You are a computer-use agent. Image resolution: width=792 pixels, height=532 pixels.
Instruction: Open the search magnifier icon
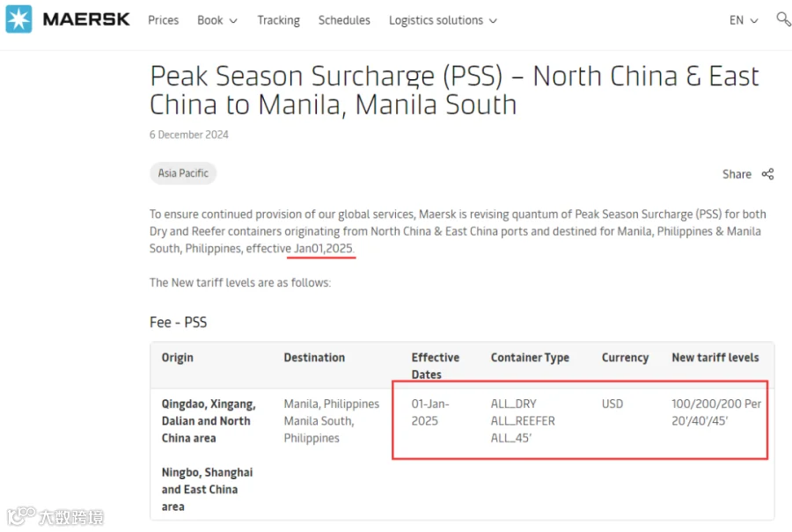click(x=783, y=19)
